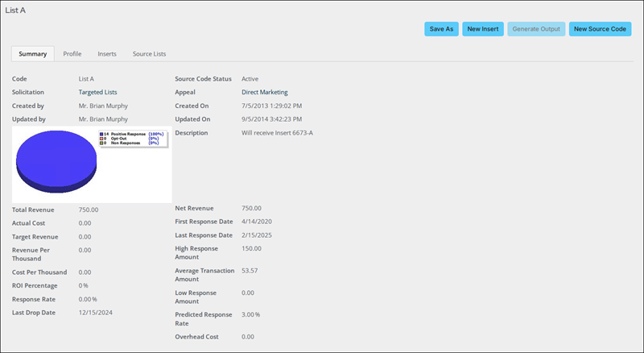Click Created by value Mr. Brian Murphy
The width and height of the screenshot is (644, 353).
103,106
